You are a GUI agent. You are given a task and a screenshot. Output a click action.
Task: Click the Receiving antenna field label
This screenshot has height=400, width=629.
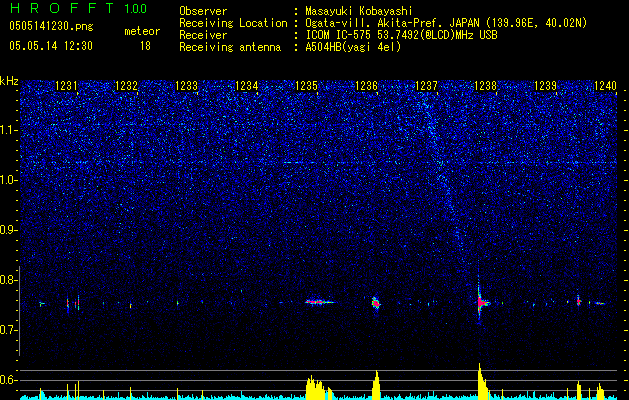click(x=230, y=47)
